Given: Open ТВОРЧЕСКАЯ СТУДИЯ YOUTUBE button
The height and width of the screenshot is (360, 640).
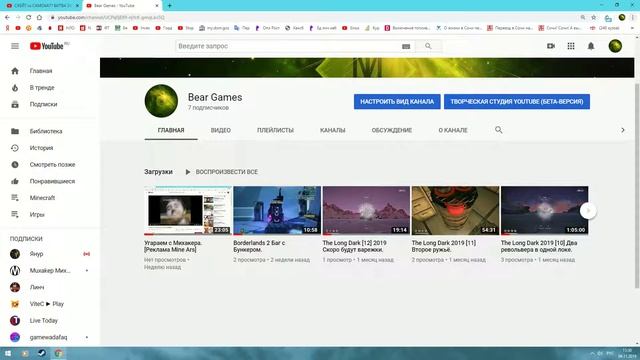Looking at the screenshot, I should 517,102.
